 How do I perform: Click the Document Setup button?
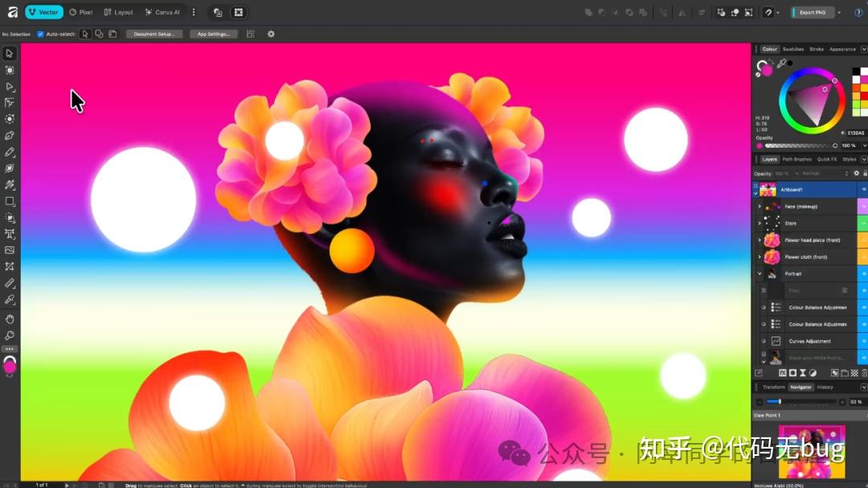152,34
